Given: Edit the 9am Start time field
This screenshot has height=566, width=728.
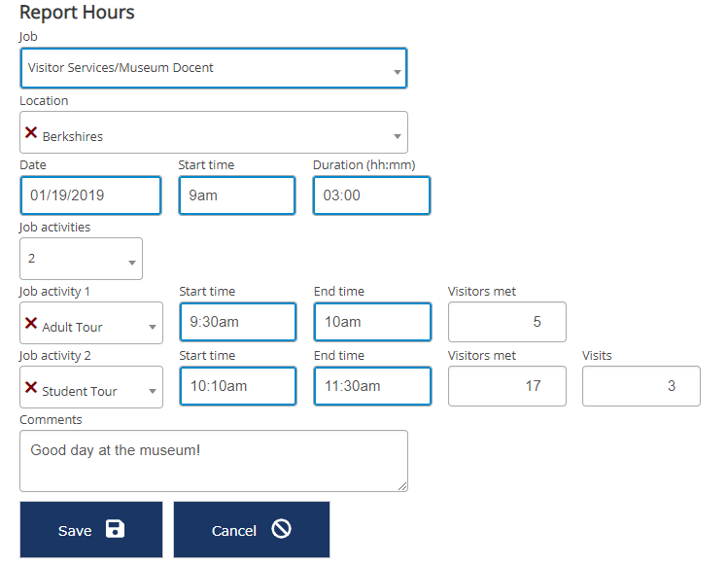Looking at the screenshot, I should pos(237,195).
